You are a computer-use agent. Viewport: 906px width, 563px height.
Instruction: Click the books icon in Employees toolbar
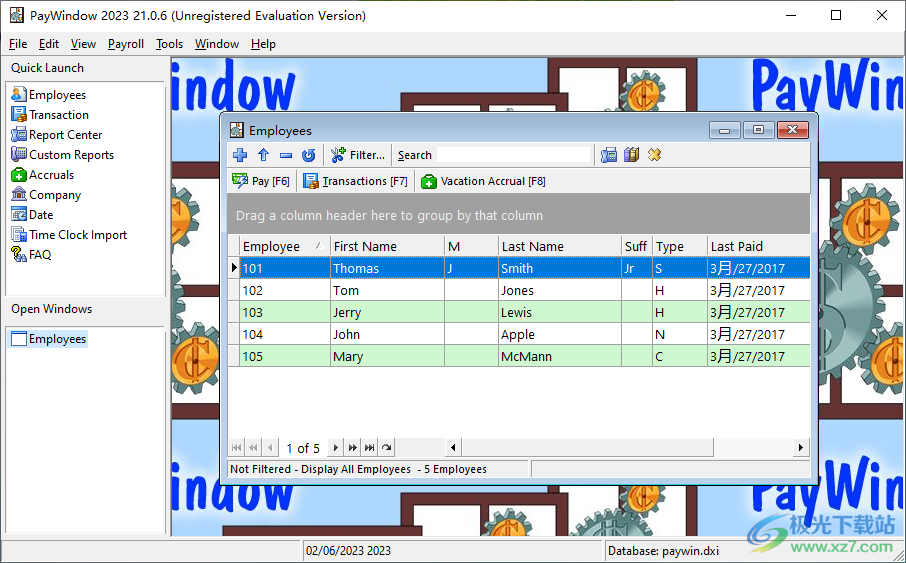(x=632, y=155)
